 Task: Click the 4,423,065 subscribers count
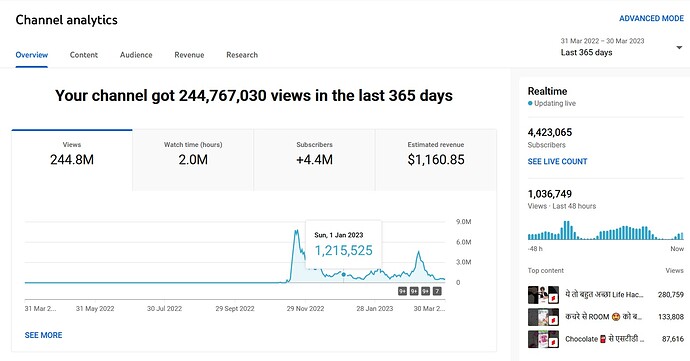pyautogui.click(x=550, y=133)
